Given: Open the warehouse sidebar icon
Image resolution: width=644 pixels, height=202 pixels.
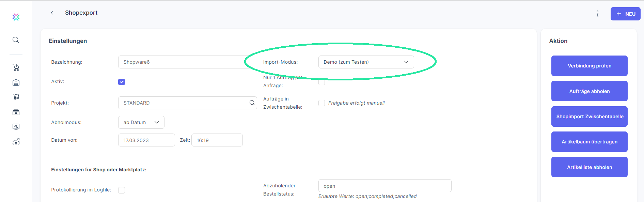Looking at the screenshot, I should coord(16,82).
